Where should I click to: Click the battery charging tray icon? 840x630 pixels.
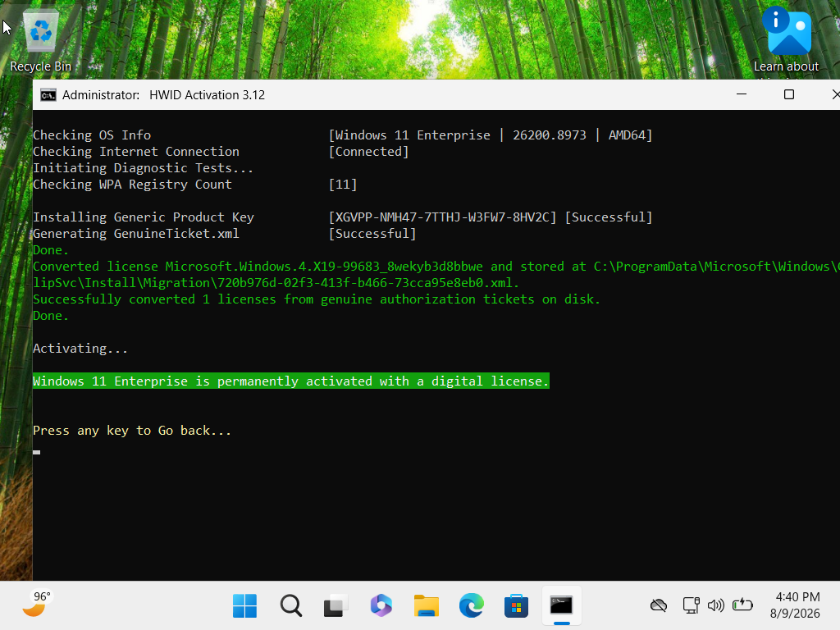tap(742, 605)
